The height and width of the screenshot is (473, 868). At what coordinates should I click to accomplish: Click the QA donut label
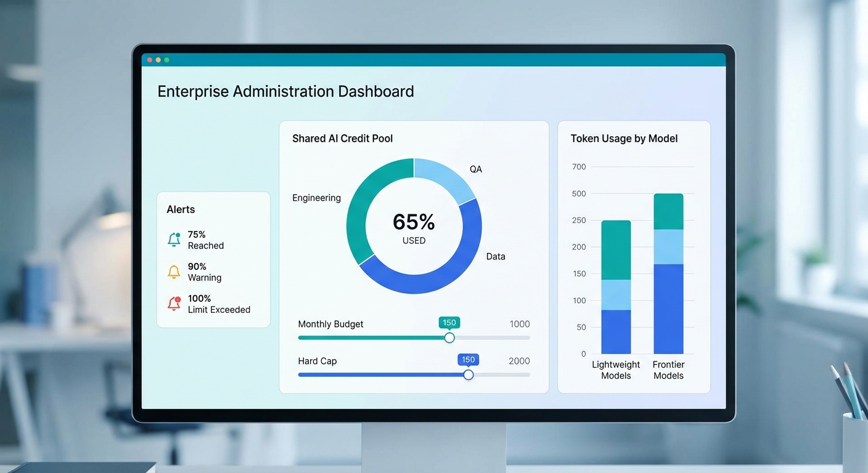pyautogui.click(x=476, y=169)
